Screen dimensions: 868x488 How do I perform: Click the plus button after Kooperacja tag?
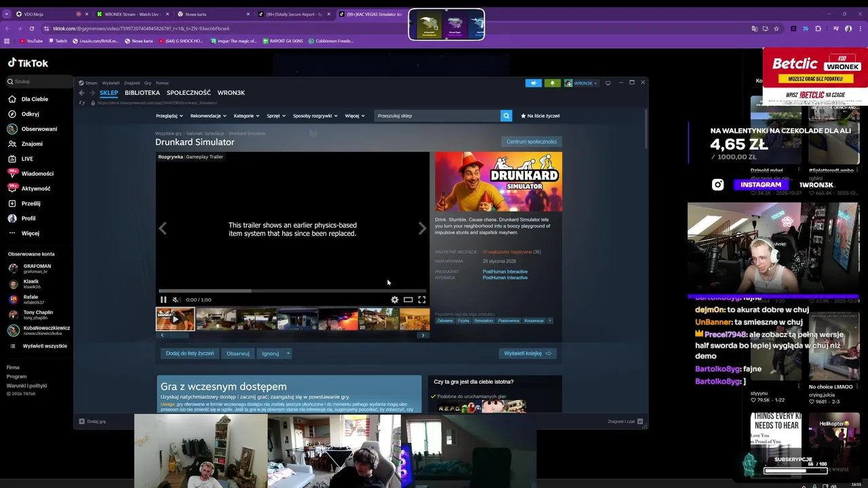pos(550,321)
